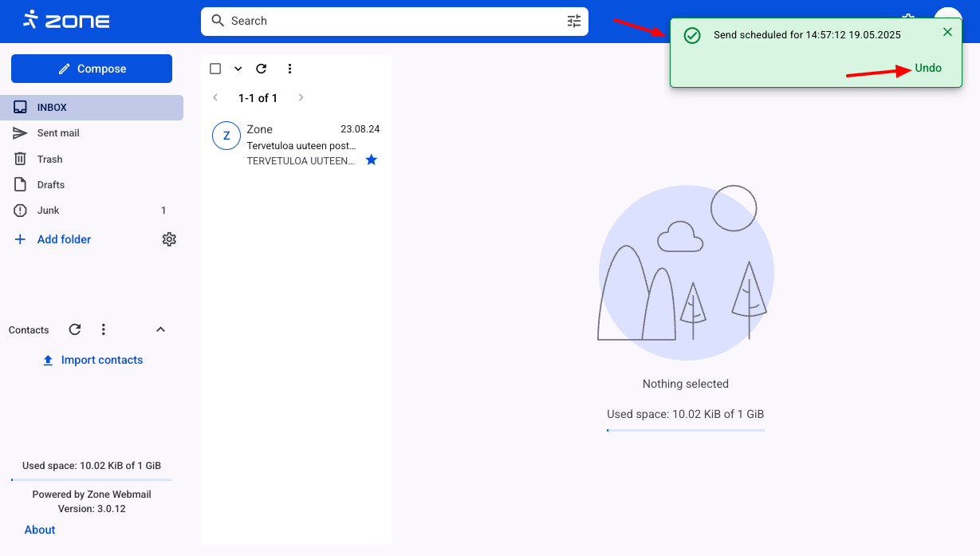Screen dimensions: 980x556
Task: Open the Sent mail folder
Action: coord(58,133)
